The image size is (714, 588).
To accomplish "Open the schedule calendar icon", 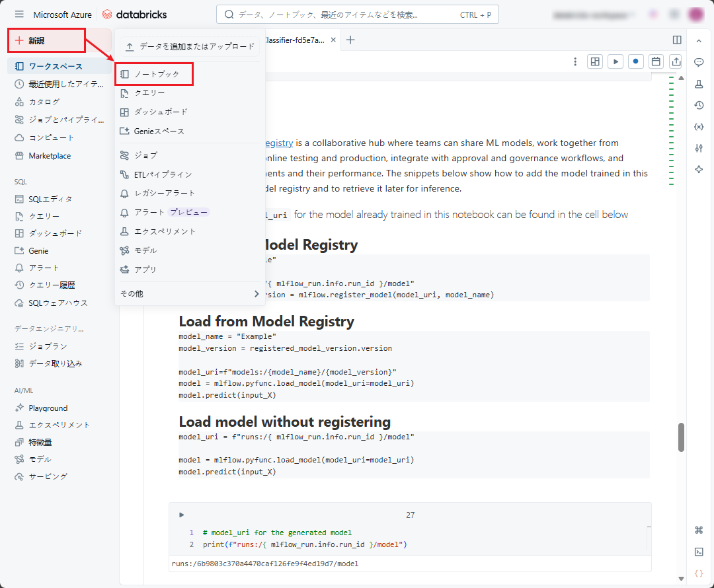I will 656,61.
